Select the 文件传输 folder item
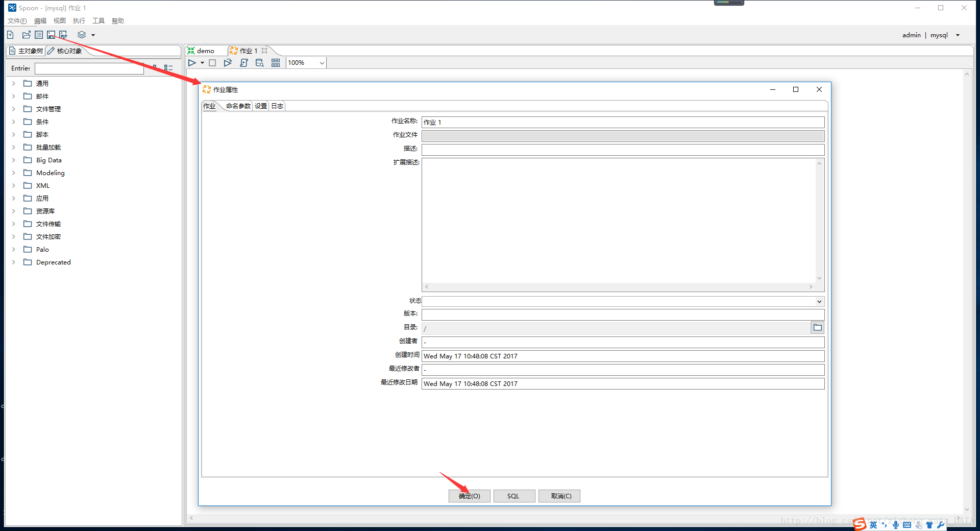The image size is (980, 531). click(x=48, y=224)
